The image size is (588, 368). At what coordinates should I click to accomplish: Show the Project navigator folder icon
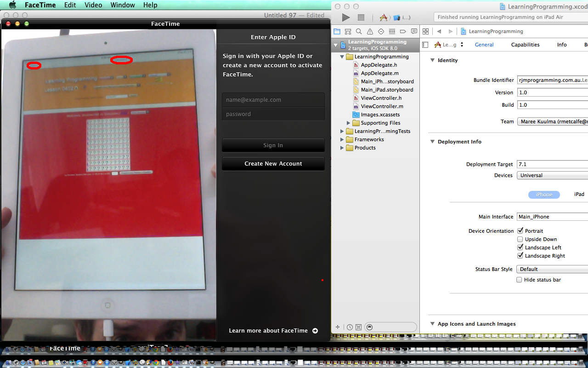point(337,31)
